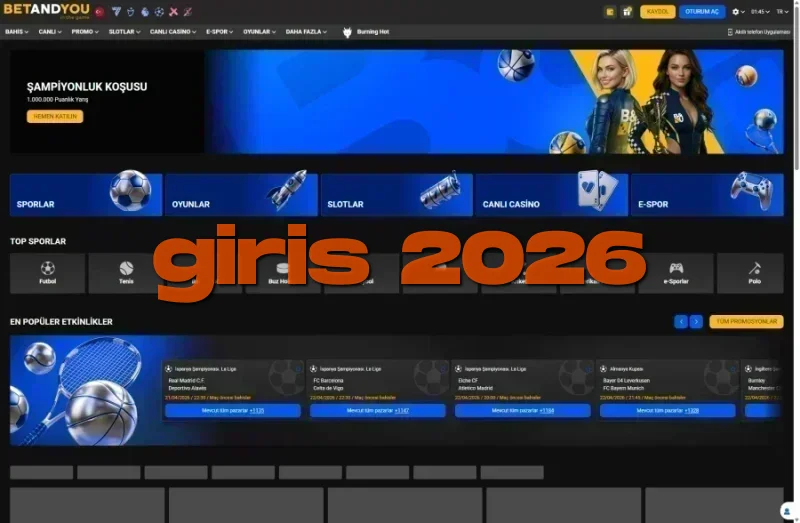The width and height of the screenshot is (800, 523).
Task: Open the OYUNLAR rocket category banner
Action: pyautogui.click(x=241, y=194)
